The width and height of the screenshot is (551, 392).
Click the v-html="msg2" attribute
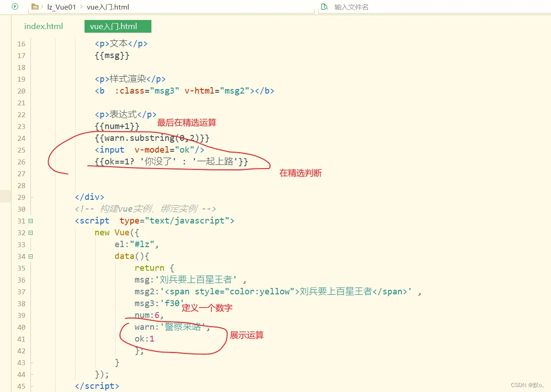217,91
